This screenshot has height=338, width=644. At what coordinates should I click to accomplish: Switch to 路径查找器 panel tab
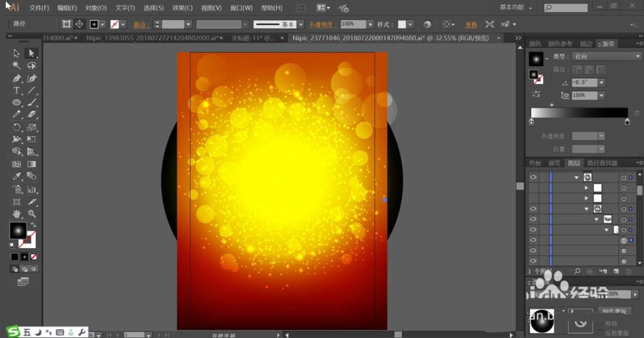click(x=602, y=163)
